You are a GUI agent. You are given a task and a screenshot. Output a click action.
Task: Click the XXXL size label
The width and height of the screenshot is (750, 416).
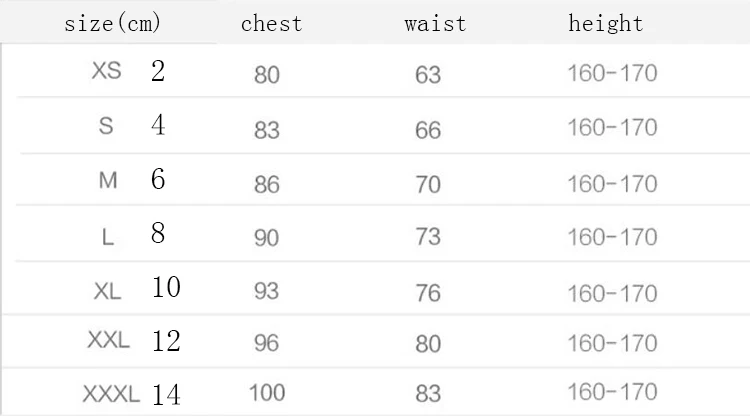pyautogui.click(x=110, y=393)
